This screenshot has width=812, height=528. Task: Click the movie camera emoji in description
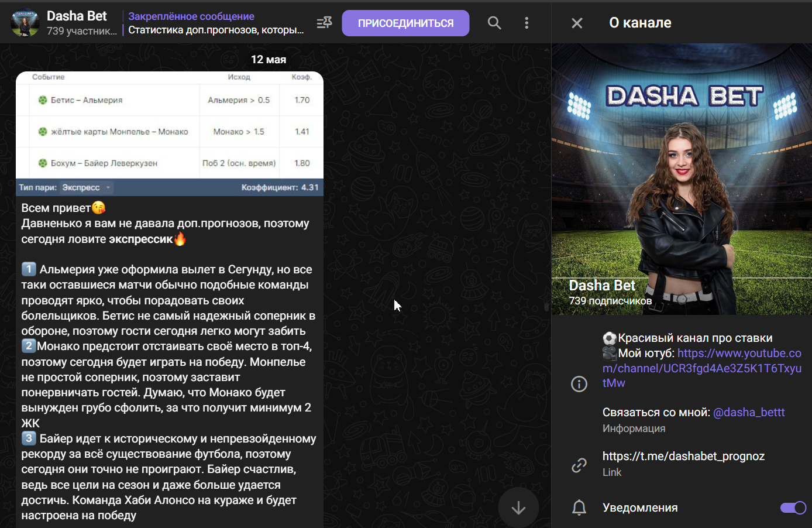610,353
